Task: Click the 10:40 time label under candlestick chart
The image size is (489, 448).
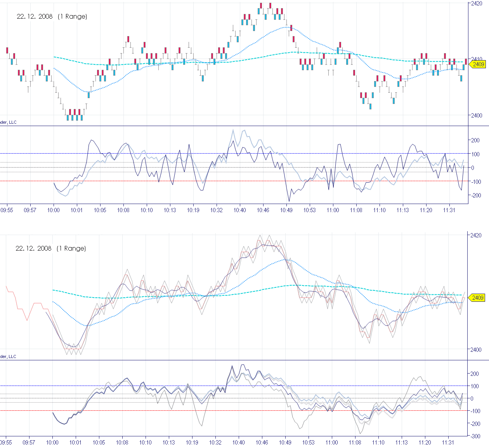Action: point(239,210)
